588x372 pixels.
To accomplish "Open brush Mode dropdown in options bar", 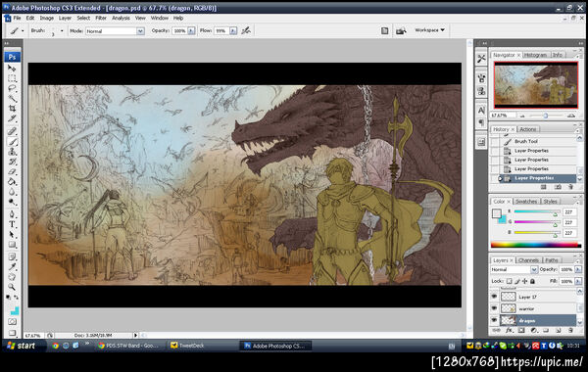I will point(140,31).
